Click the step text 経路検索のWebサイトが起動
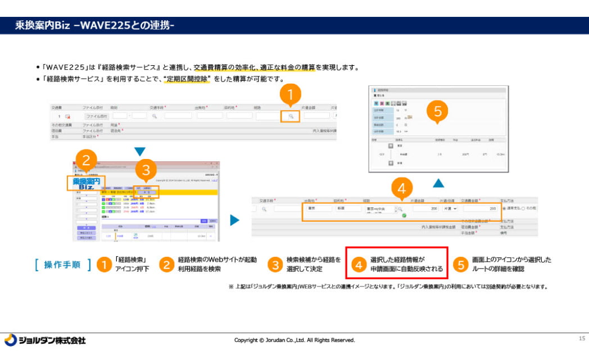589x364 pixels. point(218,260)
